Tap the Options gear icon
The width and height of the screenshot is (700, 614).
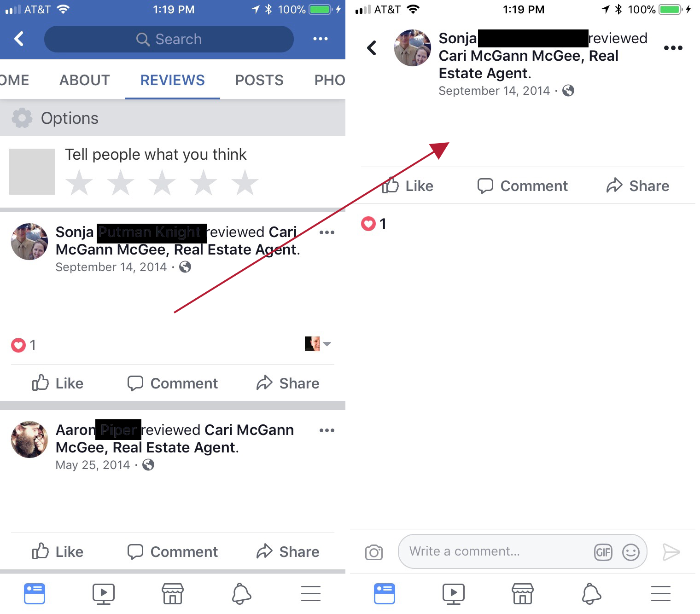(22, 118)
